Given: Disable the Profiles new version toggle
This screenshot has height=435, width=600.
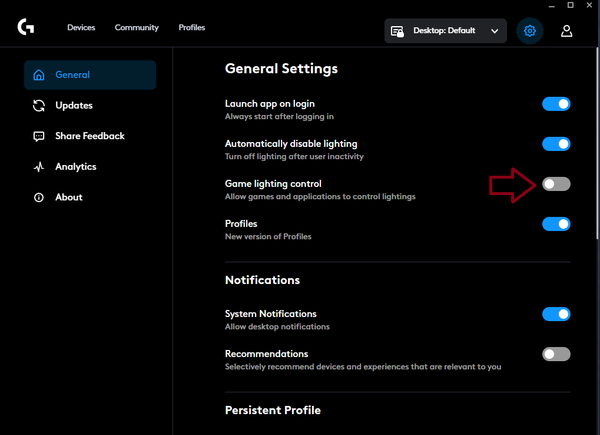Looking at the screenshot, I should pos(556,224).
